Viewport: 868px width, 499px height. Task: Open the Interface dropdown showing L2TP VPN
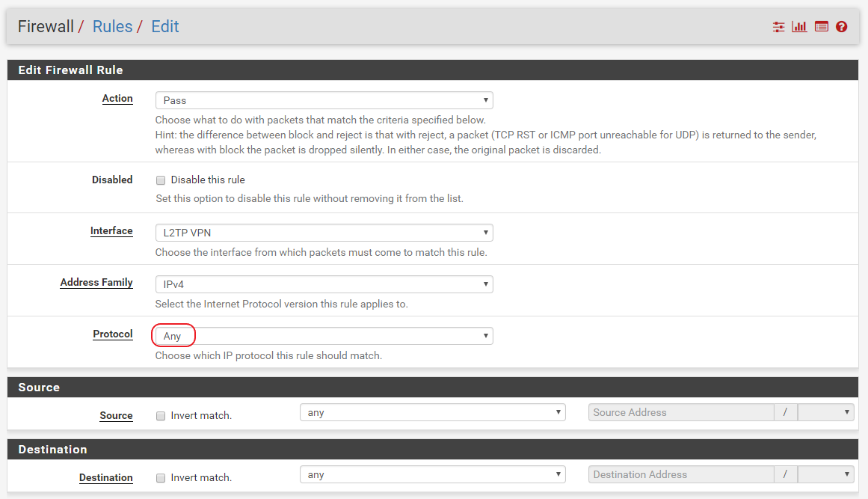click(x=324, y=233)
